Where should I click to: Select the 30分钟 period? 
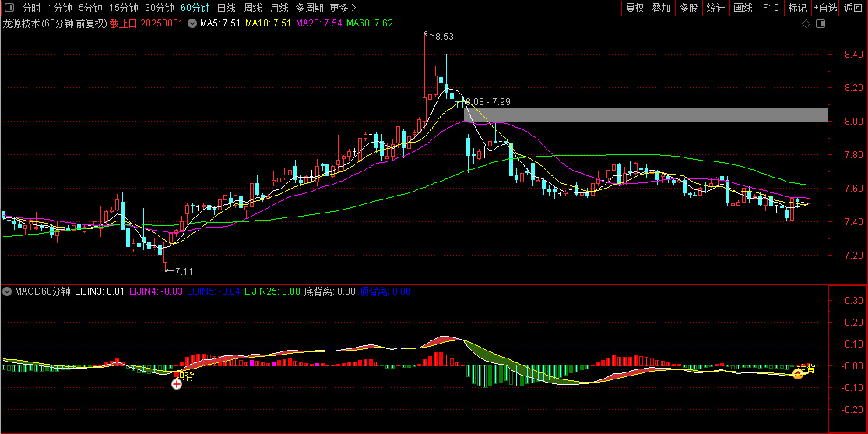[x=160, y=8]
